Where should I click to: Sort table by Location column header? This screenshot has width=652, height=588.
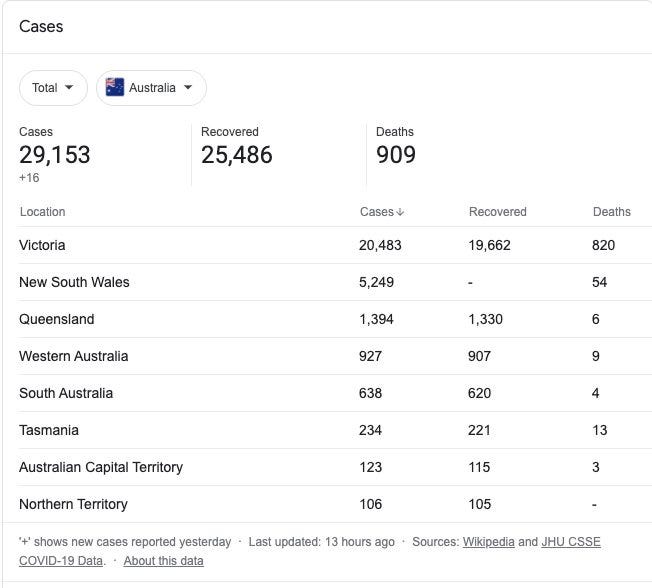42,212
